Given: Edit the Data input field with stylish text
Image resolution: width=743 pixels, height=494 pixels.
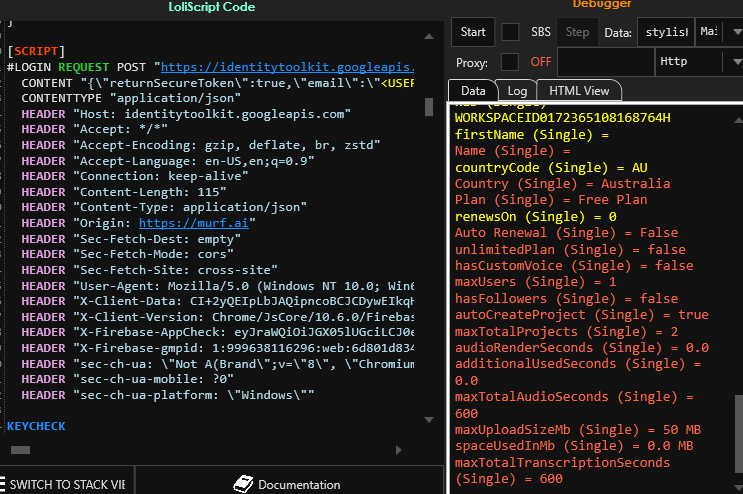Looking at the screenshot, I should [666, 32].
